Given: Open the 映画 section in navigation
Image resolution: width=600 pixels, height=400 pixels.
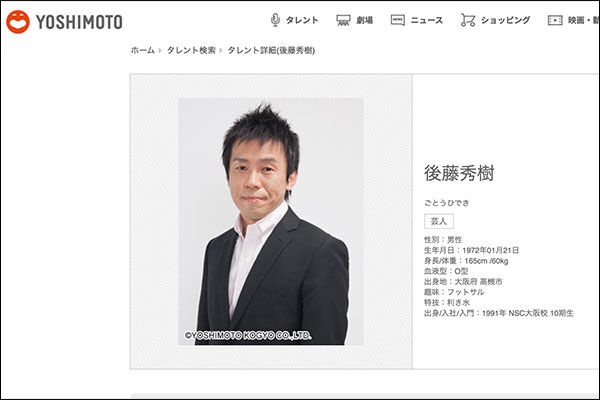Looking at the screenshot, I should (582, 20).
